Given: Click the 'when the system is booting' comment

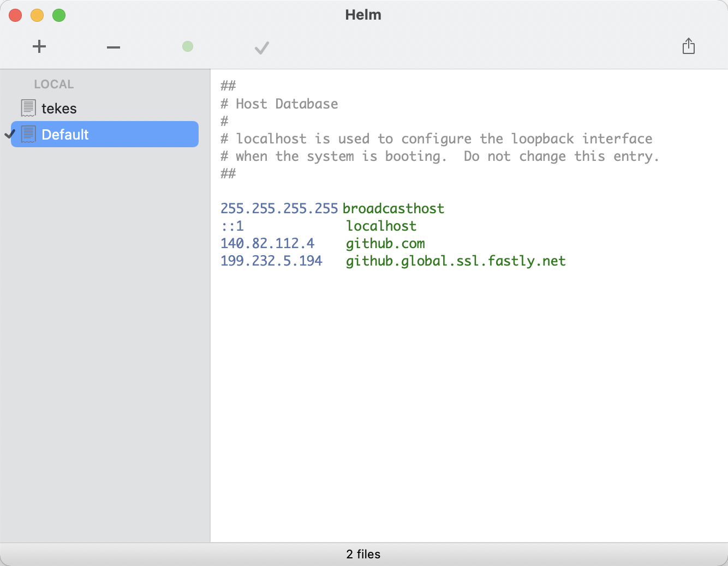Looking at the screenshot, I should coord(440,156).
